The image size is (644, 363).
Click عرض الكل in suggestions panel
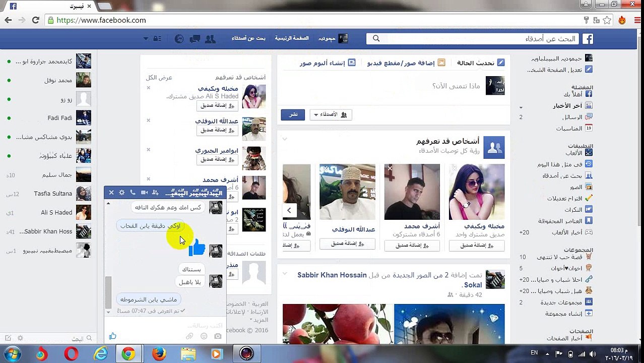(x=159, y=78)
